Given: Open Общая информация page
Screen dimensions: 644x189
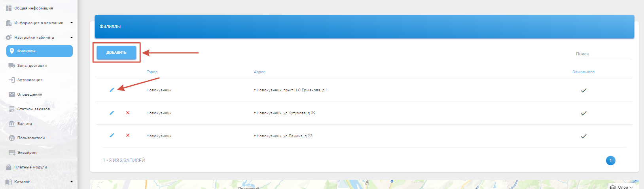Looking at the screenshot, I should (x=33, y=8).
